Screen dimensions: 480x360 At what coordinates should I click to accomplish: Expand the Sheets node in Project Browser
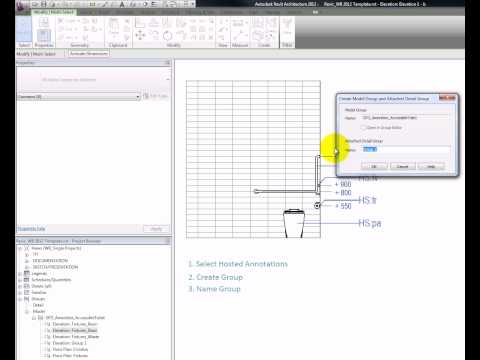pos(20,286)
